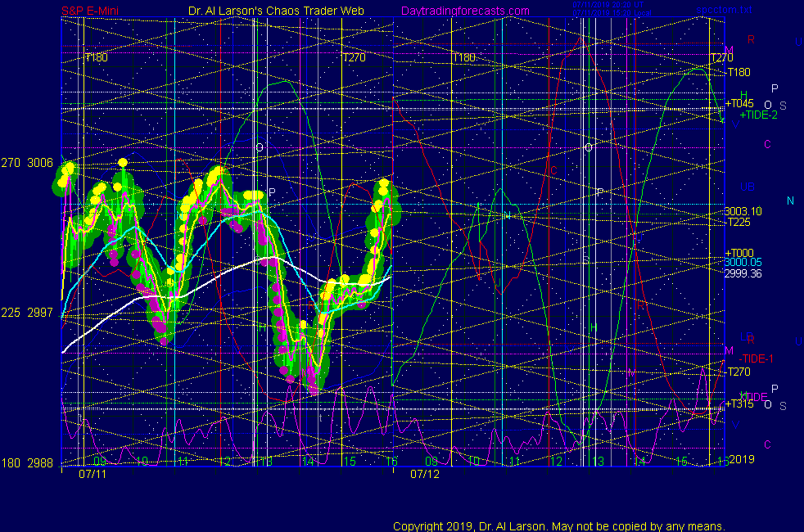Click the white "2999.36" price value
The height and width of the screenshot is (532, 804).
743,273
